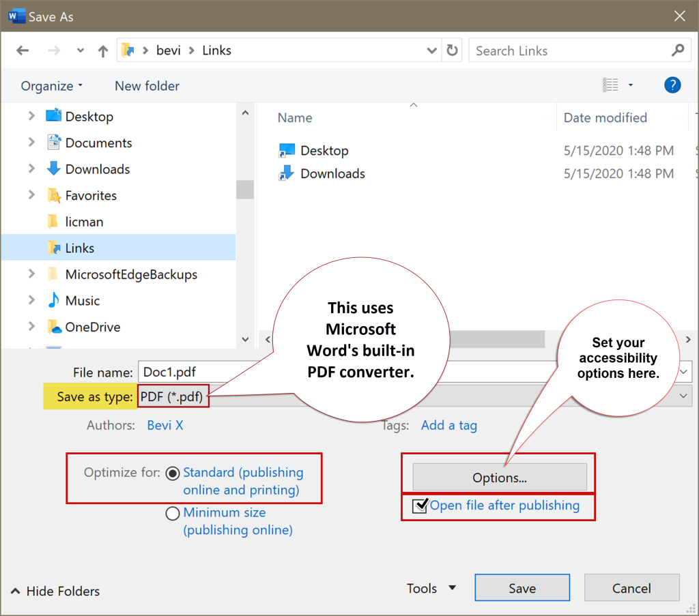Select Music in the navigation pane

point(83,300)
